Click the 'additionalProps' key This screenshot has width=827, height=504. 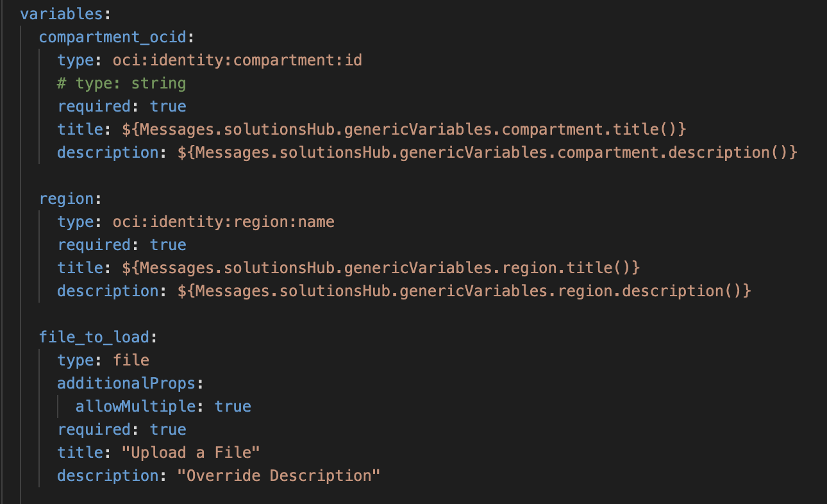point(126,383)
